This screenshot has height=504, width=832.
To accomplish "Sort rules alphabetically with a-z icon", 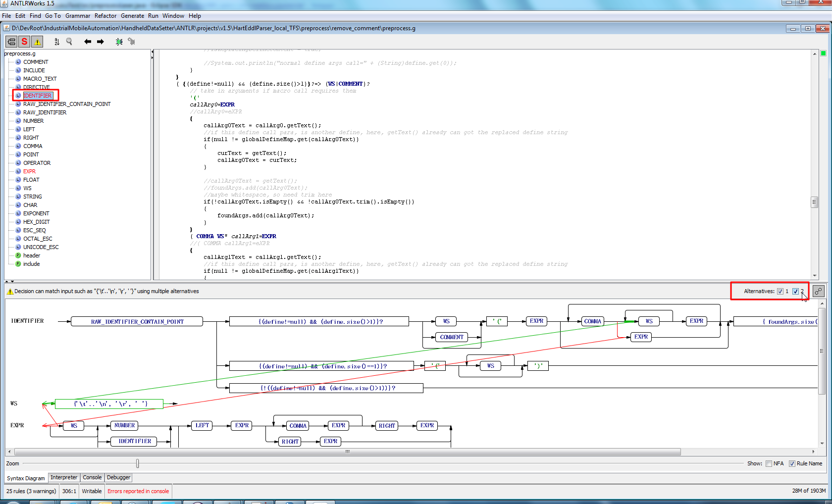I will pyautogui.click(x=57, y=42).
